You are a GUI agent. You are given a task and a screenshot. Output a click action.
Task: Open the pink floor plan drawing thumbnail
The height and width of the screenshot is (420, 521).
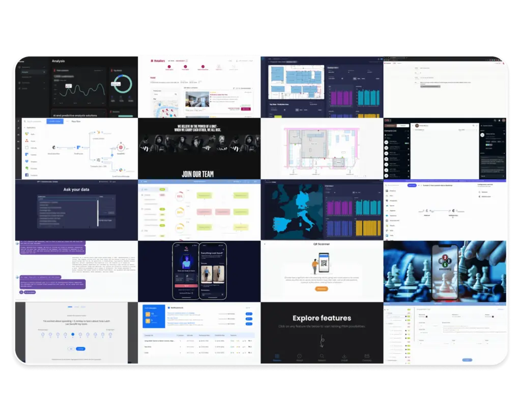(322, 149)
